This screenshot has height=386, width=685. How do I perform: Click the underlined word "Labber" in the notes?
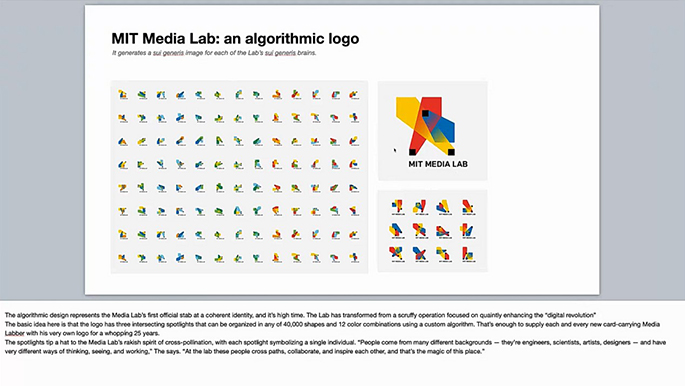[14, 333]
